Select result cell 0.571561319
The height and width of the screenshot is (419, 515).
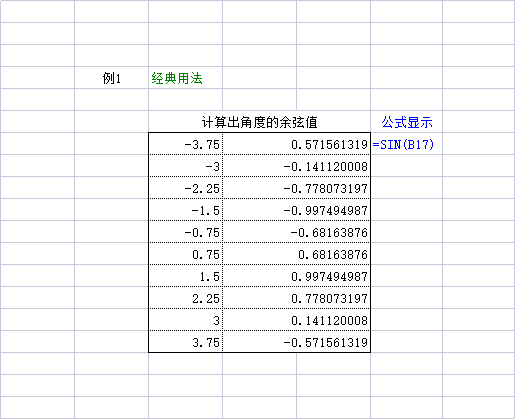click(296, 144)
